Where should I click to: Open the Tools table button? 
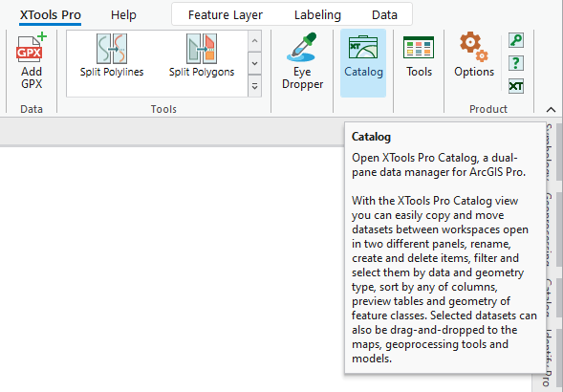[x=419, y=57]
